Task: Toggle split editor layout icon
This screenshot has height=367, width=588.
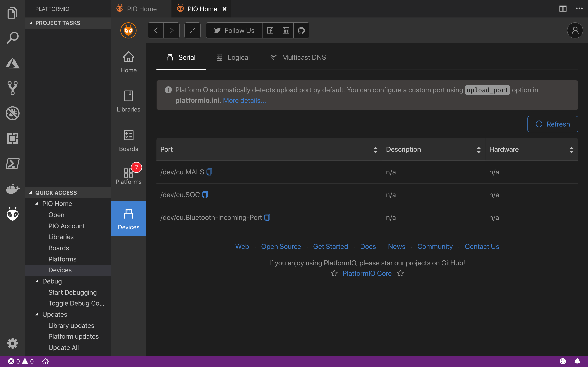Action: tap(563, 9)
